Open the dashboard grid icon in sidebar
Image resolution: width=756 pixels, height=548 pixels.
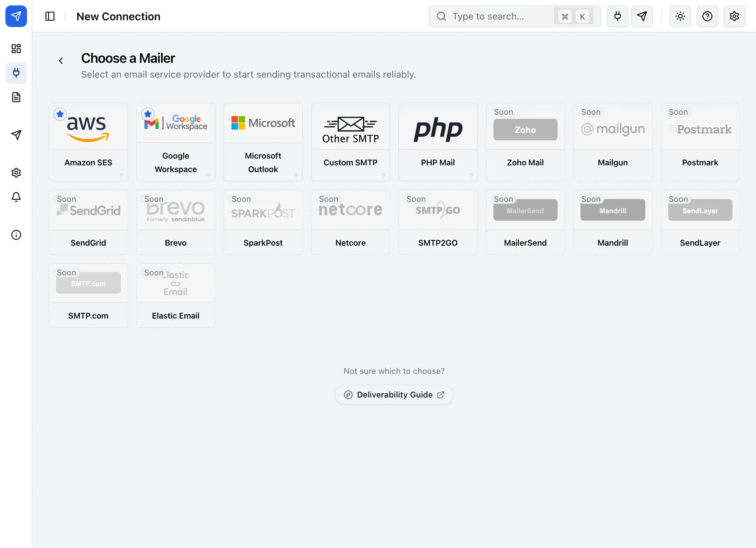(16, 49)
